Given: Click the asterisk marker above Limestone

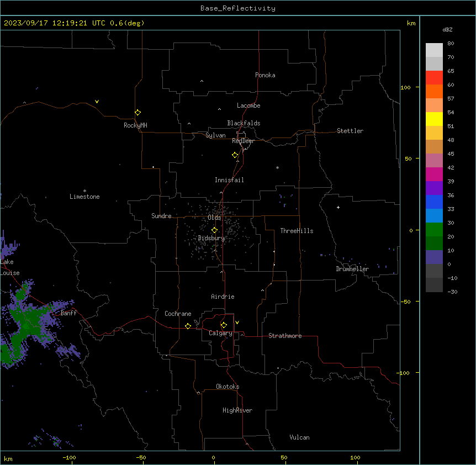Looking at the screenshot, I should (x=84, y=191).
